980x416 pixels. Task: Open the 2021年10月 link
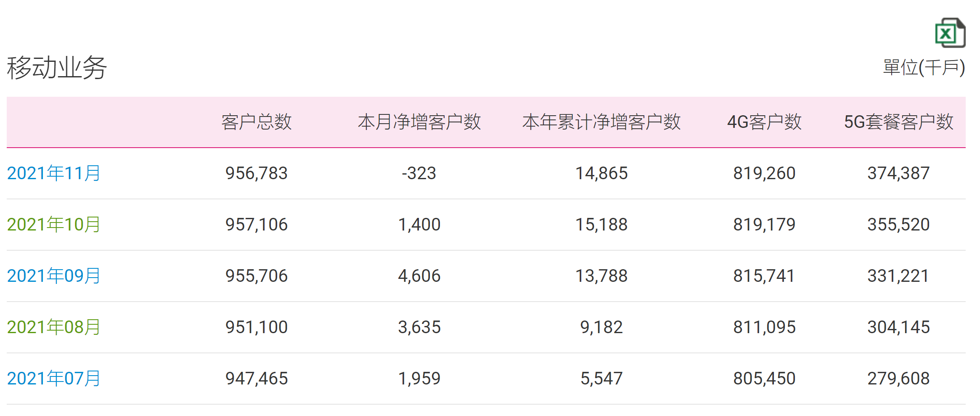coord(54,225)
